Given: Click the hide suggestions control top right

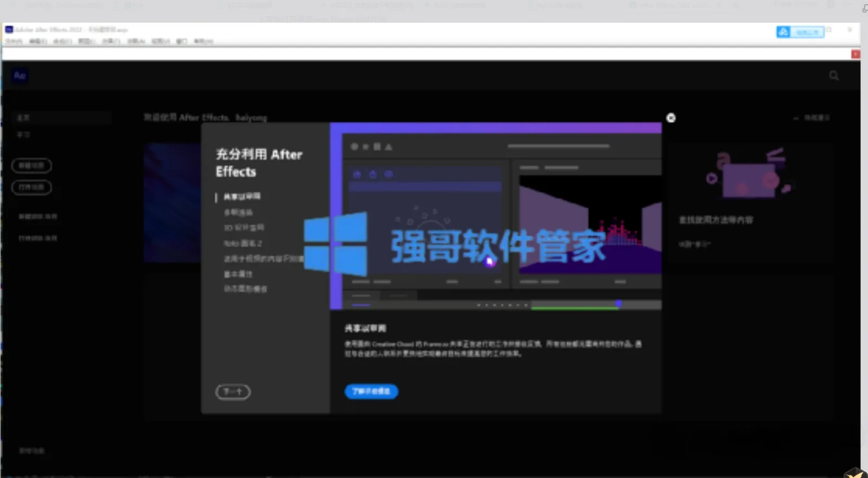Looking at the screenshot, I should click(812, 118).
